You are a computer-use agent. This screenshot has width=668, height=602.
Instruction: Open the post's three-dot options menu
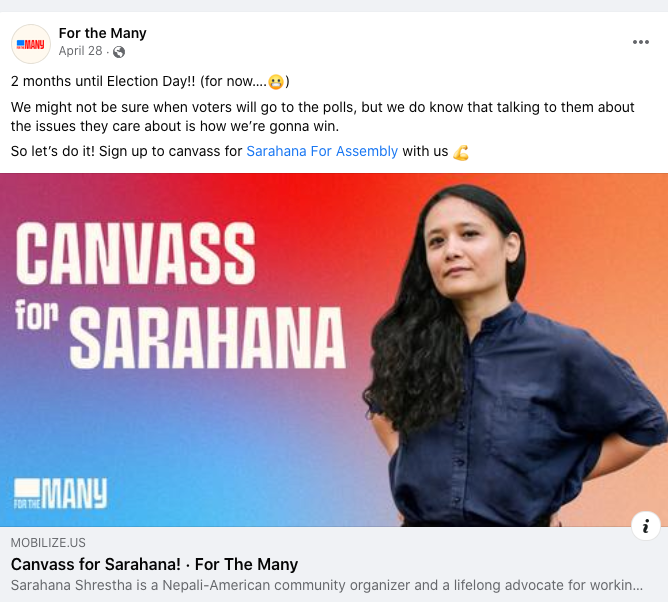pyautogui.click(x=640, y=42)
